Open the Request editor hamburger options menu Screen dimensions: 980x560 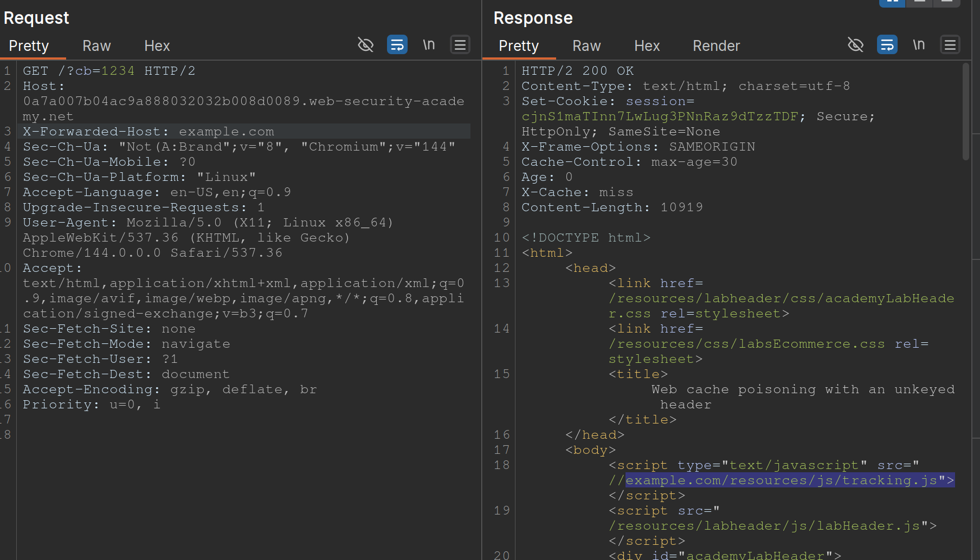pyautogui.click(x=460, y=45)
